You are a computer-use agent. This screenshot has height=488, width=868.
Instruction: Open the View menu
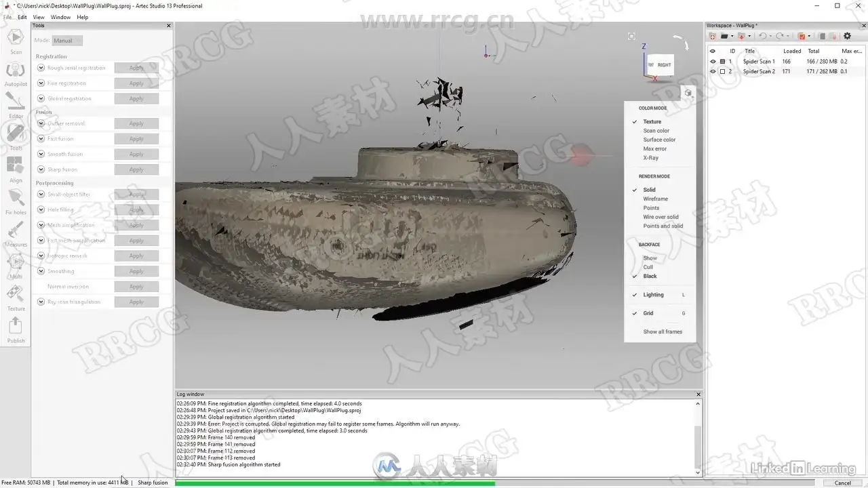click(x=39, y=17)
